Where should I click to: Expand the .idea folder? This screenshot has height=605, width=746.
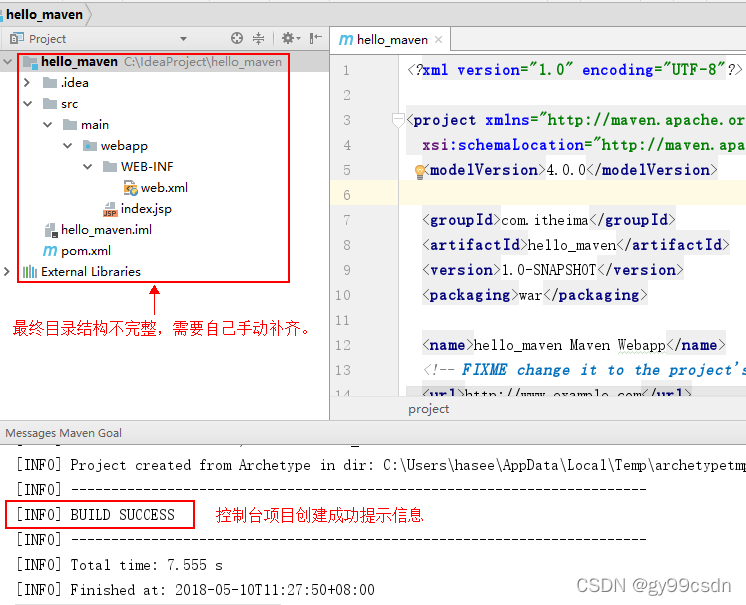(x=27, y=82)
